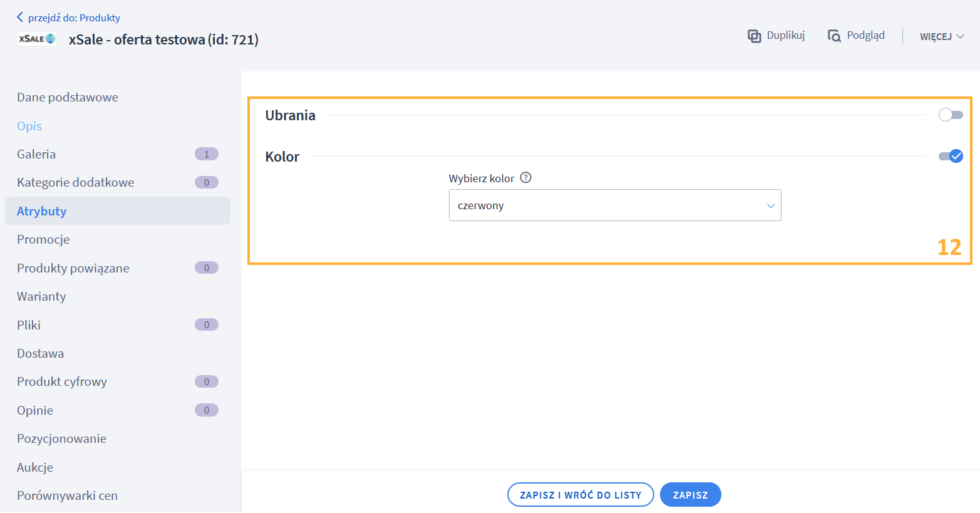The image size is (980, 513).
Task: Click ZAPISZ I WRÓĆ DO LISTY button
Action: tap(580, 495)
